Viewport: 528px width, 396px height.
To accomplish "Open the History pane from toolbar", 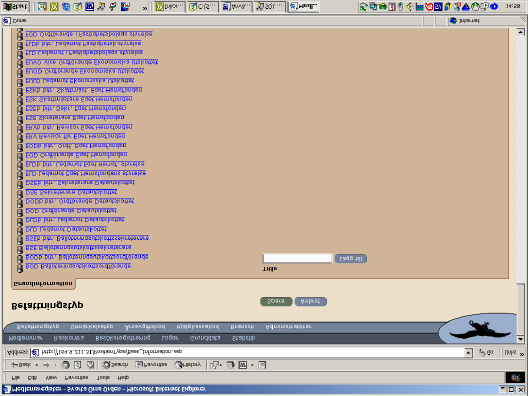I will [188, 365].
